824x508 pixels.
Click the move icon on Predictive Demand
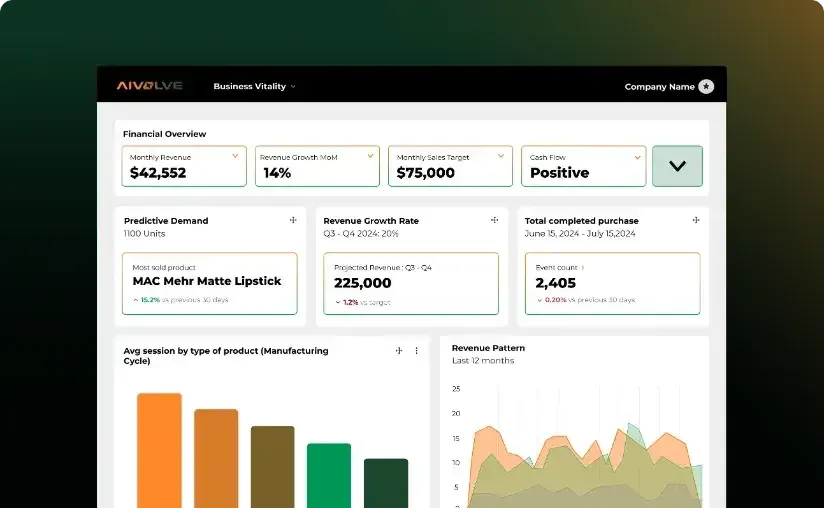(x=293, y=220)
